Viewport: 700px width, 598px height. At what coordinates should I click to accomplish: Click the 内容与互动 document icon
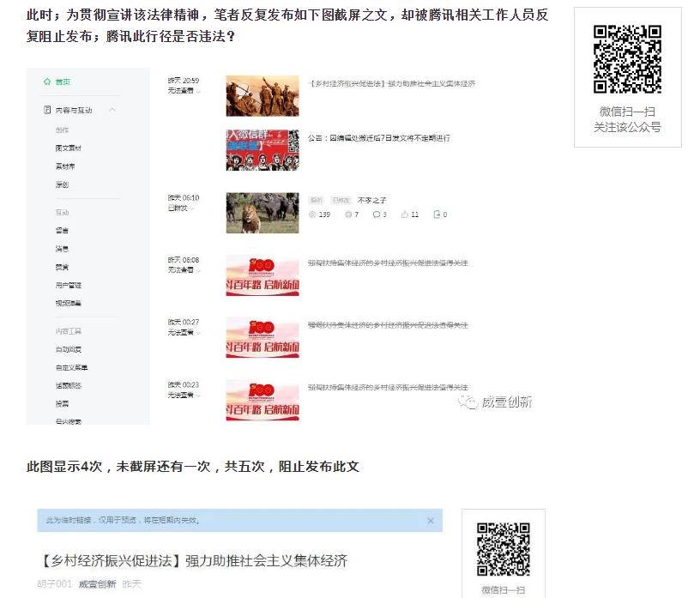47,110
